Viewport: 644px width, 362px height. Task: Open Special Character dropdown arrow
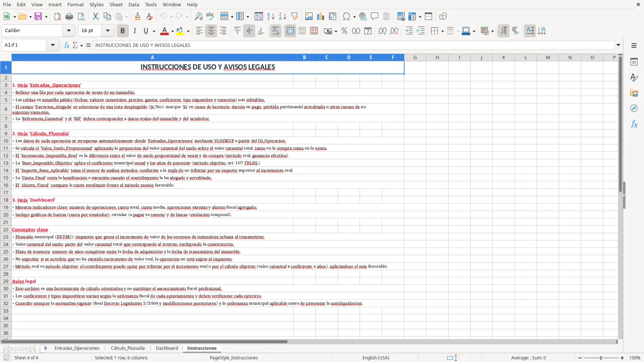coord(354,17)
